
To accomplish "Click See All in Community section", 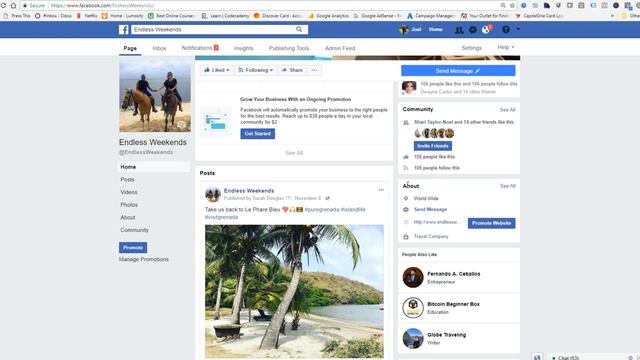I will pyautogui.click(x=507, y=110).
